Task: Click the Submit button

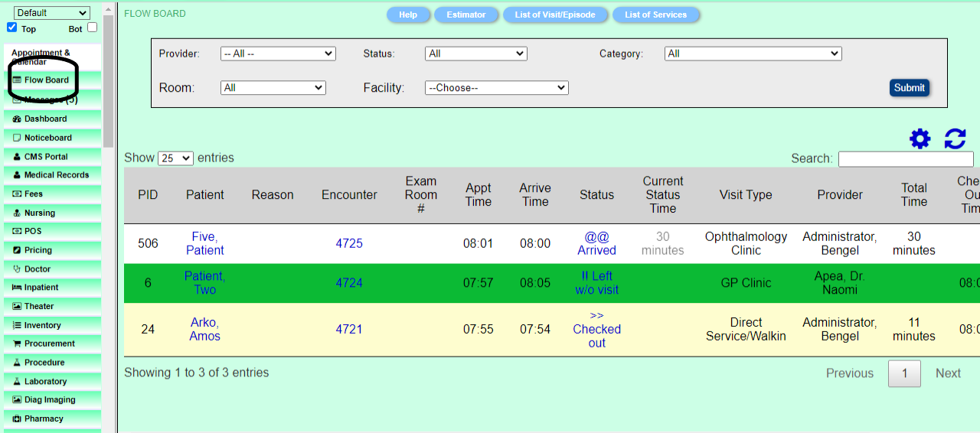Action: [x=909, y=88]
